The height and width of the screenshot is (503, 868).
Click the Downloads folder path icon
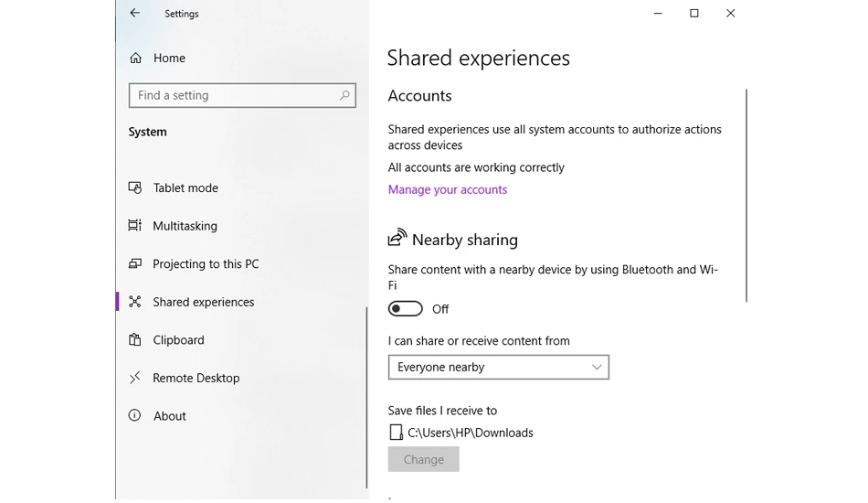pos(396,432)
